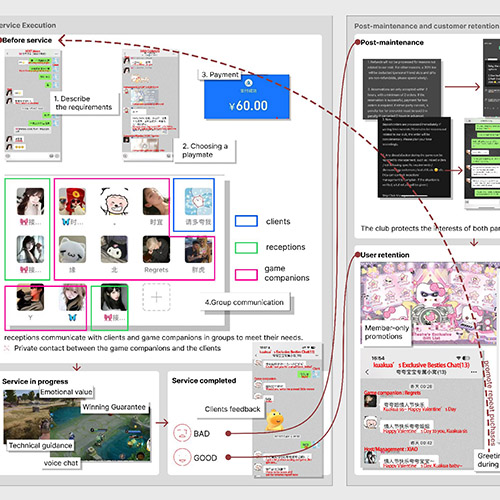
Task: Click the Member-only promotions banner image
Action: pos(430,303)
